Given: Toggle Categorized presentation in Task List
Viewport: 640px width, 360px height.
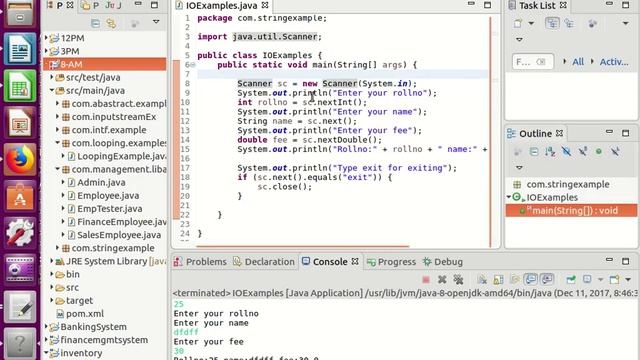Looking at the screenshot, I should 552,24.
